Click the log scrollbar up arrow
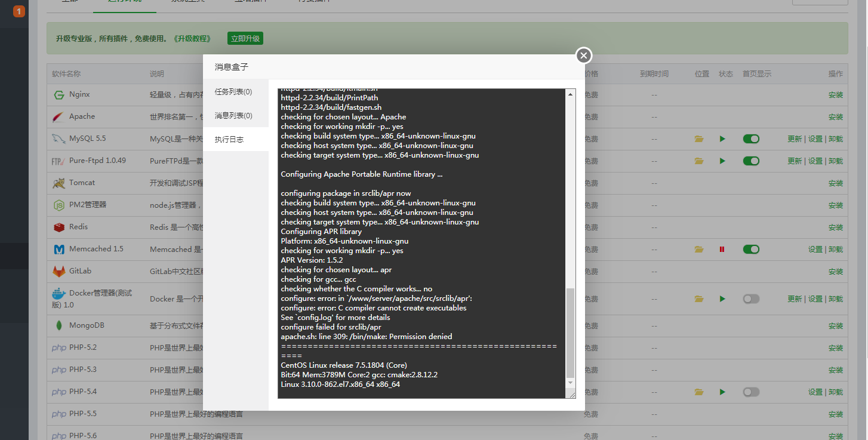 click(x=570, y=94)
